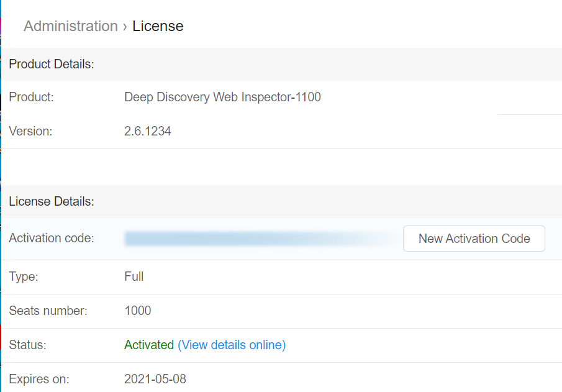Click the Activation code label
Screen dimensions: 562x392
click(x=52, y=239)
